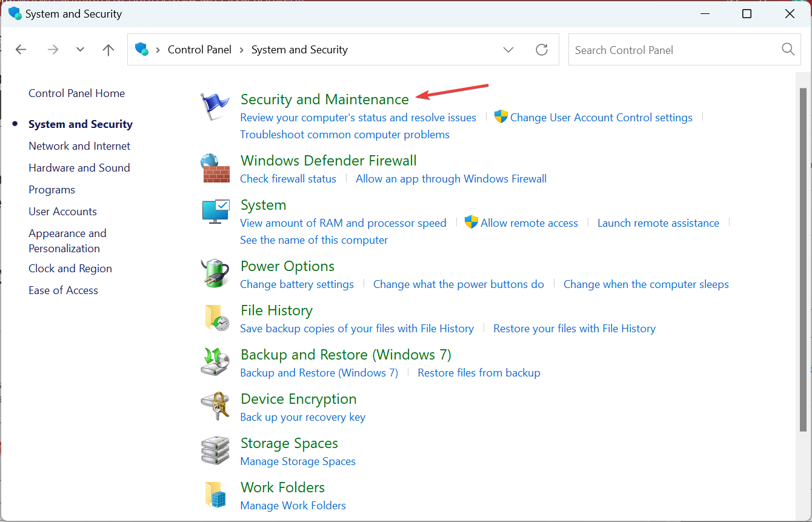Open Clock and Region category
This screenshot has width=812, height=522.
tap(70, 269)
